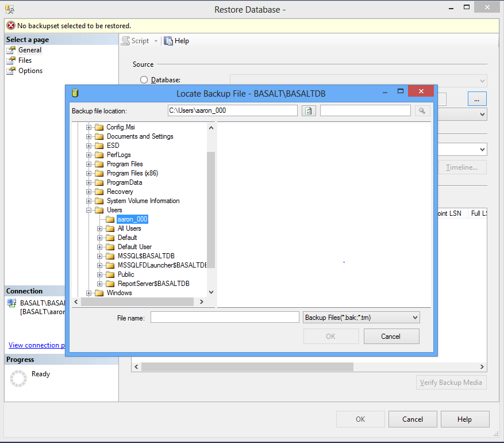Select the Database radio button
504x443 pixels.
pyautogui.click(x=144, y=80)
